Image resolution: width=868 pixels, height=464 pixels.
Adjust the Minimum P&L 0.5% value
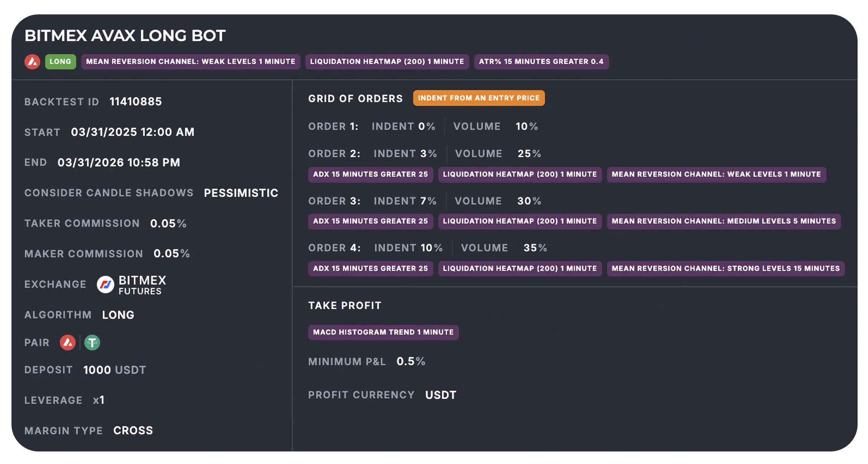[x=411, y=361]
